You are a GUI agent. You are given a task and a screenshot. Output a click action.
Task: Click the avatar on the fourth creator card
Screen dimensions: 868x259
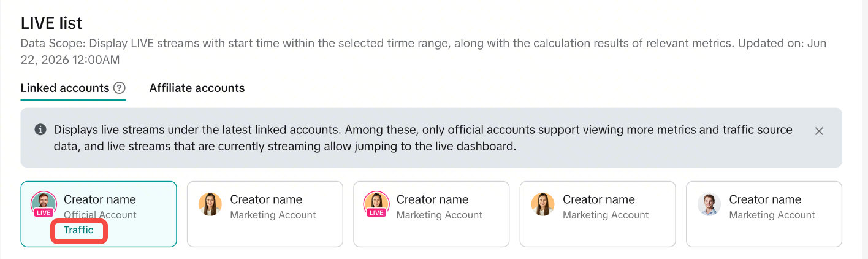click(542, 204)
